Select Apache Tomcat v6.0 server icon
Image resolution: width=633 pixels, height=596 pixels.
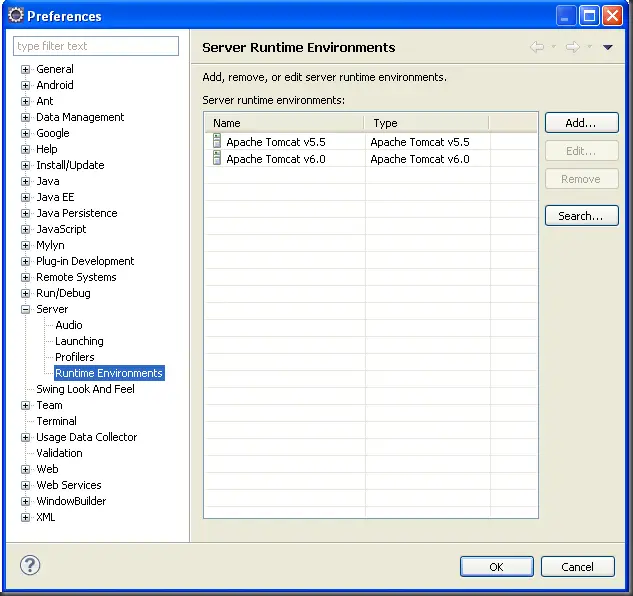(217, 158)
